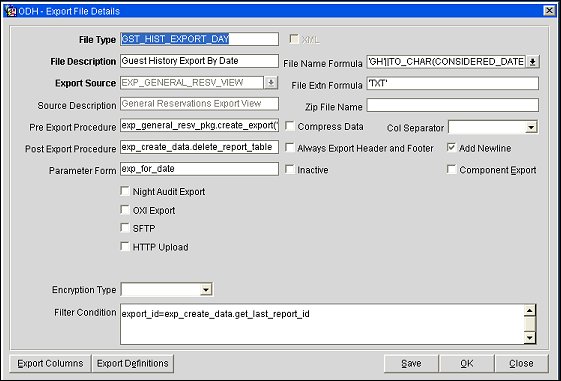Viewport: 561px width, 381px height.
Task: Save the export file details
Action: point(411,363)
